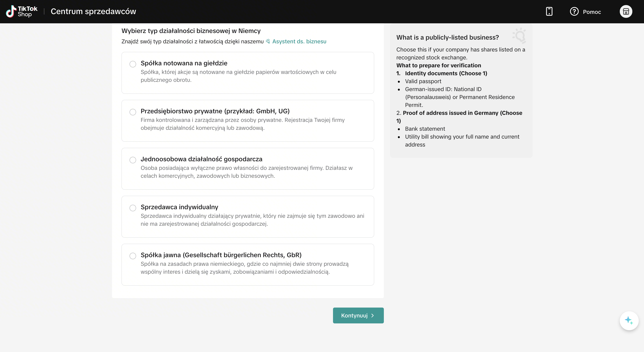Screen dimensions: 644x352
Task: Select Przedsiębiorstwo prywatne GmbH, UG radio option
Action: coord(133,112)
